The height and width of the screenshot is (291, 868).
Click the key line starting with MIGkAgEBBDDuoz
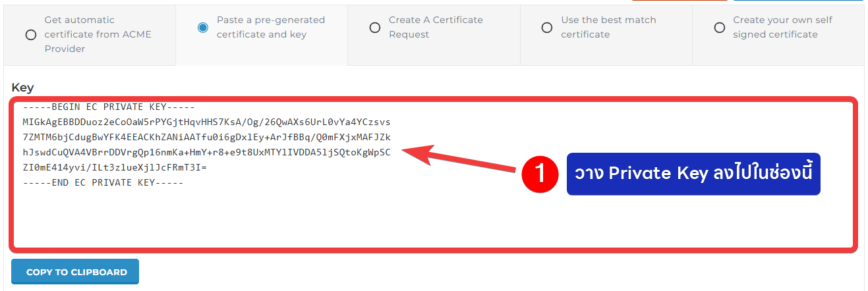point(206,122)
